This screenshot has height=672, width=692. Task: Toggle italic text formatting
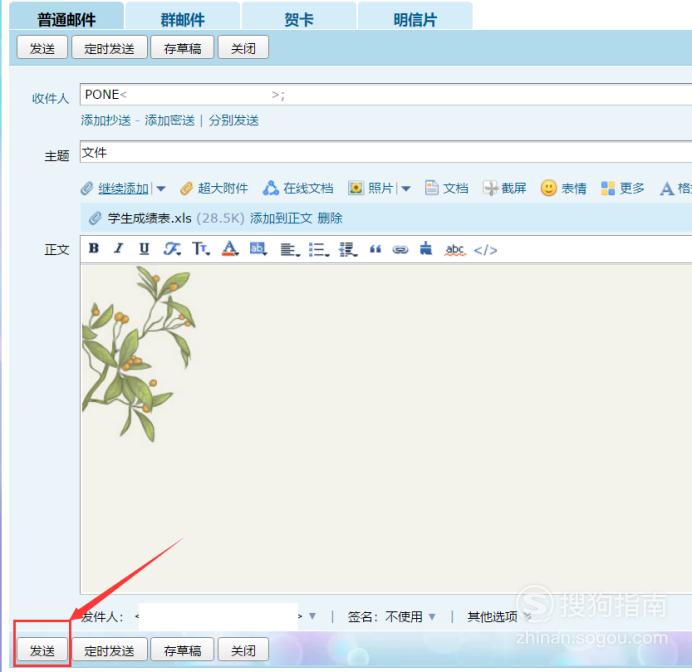(x=118, y=248)
